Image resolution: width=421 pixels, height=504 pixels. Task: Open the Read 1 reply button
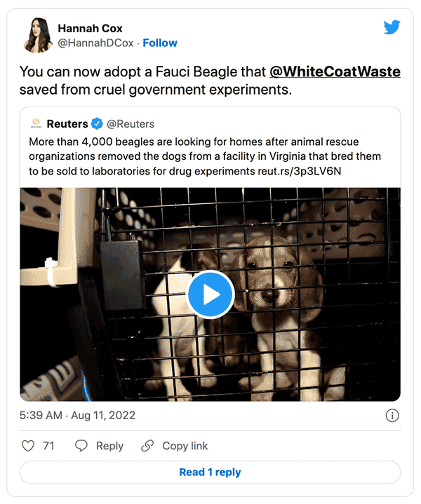click(x=210, y=472)
